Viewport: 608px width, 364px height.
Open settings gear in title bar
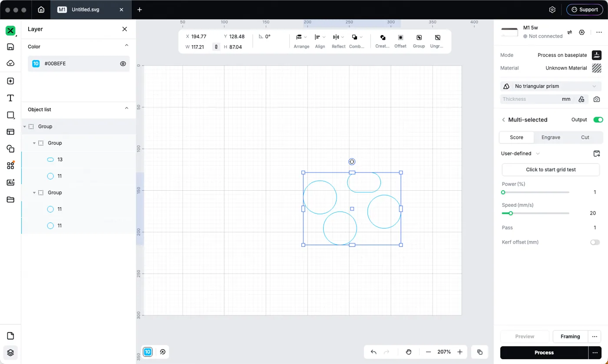point(552,10)
